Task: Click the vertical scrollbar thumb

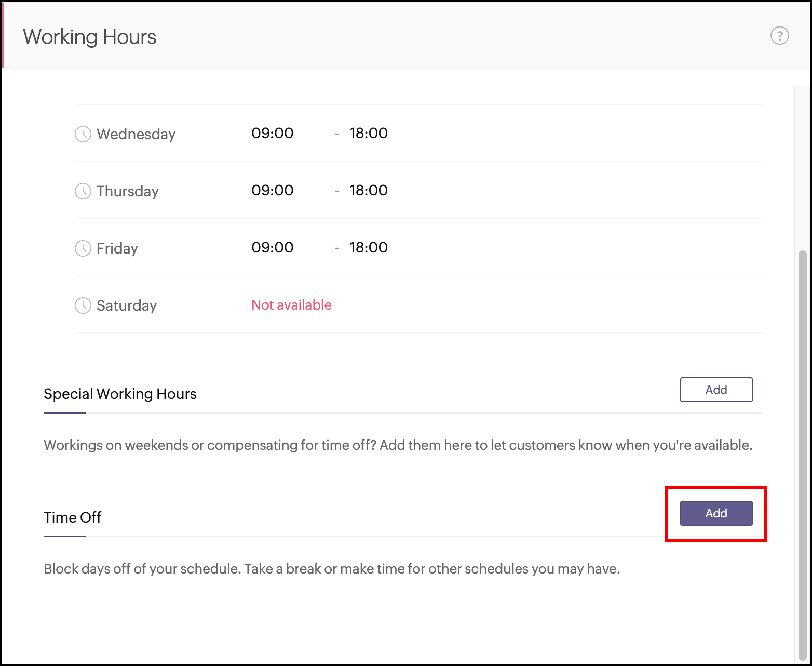Action: [x=802, y=452]
